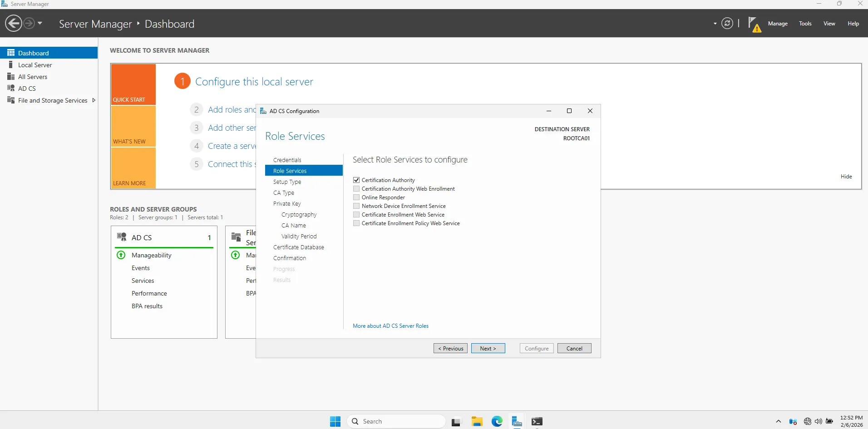868x429 pixels.
Task: Select File and Storage Services in navigation
Action: coord(49,100)
